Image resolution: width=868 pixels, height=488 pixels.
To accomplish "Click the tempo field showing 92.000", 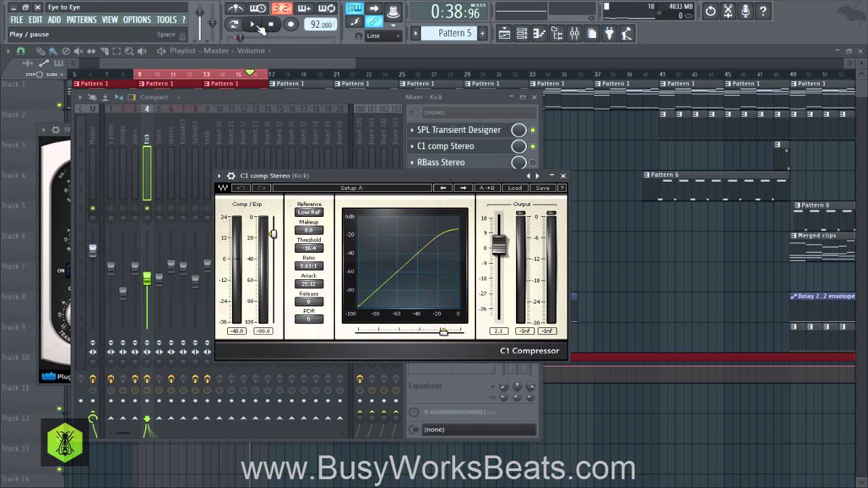I will tap(320, 24).
